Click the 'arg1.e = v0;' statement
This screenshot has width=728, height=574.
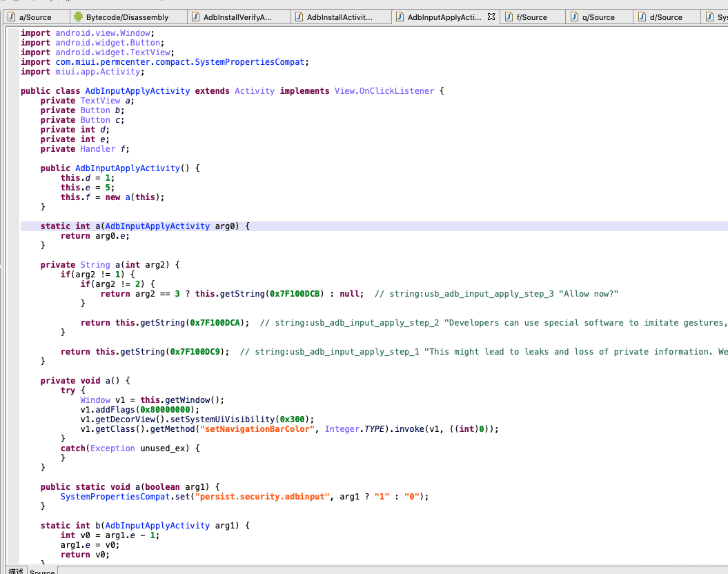pyautogui.click(x=90, y=545)
